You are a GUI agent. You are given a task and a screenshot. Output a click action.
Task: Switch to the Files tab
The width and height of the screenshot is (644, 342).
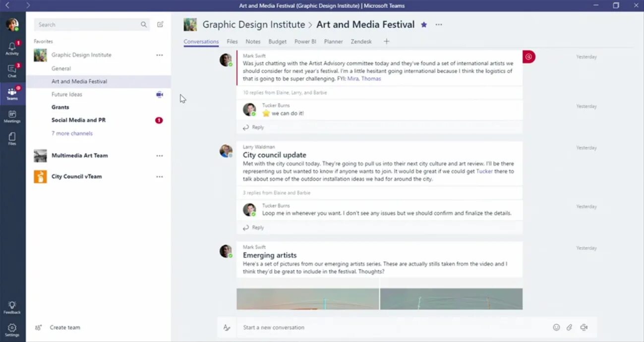click(232, 42)
